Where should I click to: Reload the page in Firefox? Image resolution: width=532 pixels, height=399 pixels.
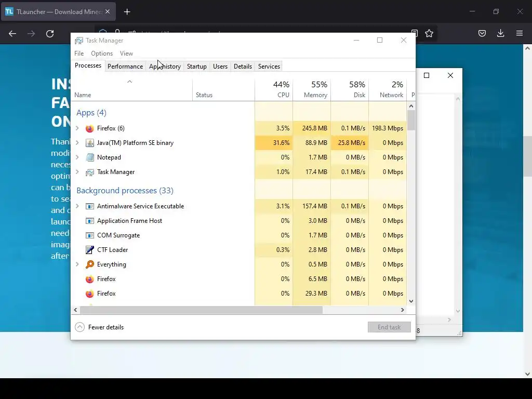tap(50, 34)
